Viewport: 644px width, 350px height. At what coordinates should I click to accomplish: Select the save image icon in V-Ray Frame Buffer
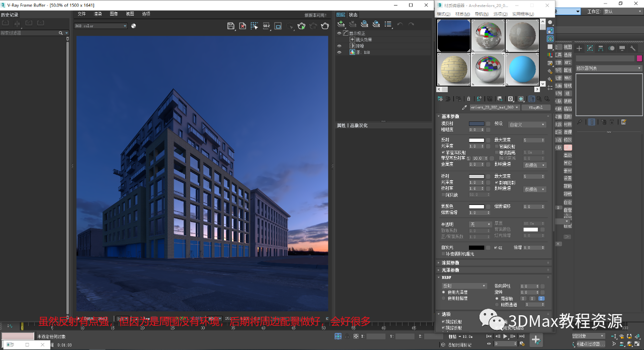pyautogui.click(x=230, y=26)
